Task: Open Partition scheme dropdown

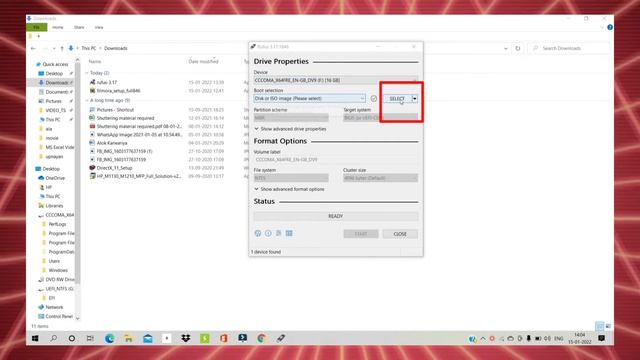Action: (291, 118)
